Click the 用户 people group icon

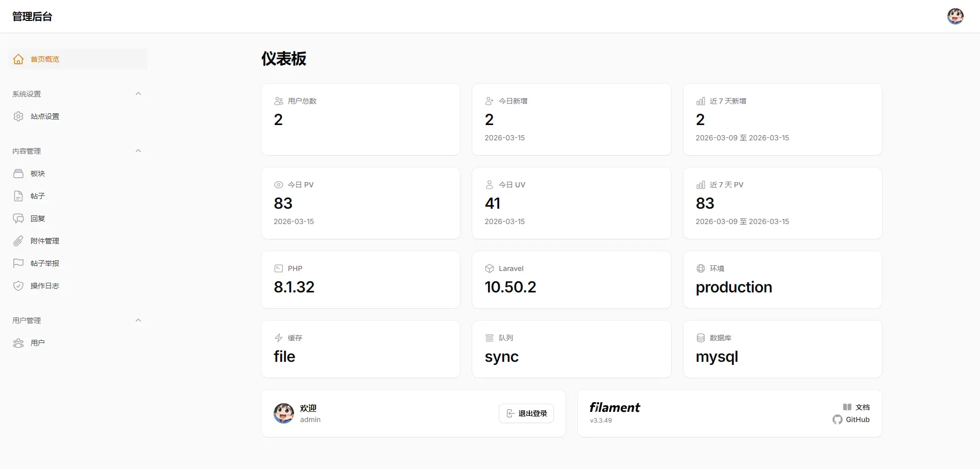pyautogui.click(x=18, y=343)
